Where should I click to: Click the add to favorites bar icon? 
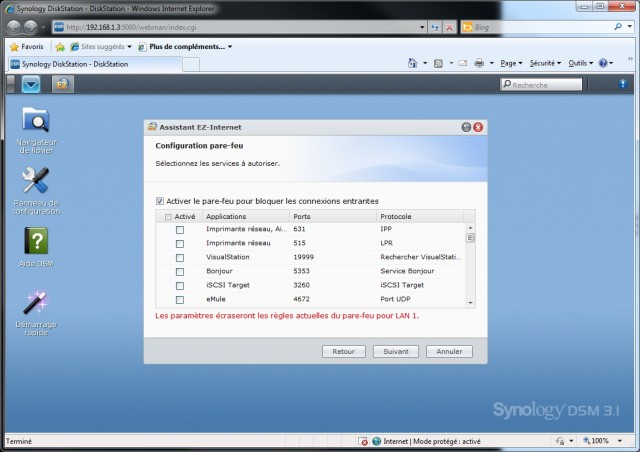[60, 47]
